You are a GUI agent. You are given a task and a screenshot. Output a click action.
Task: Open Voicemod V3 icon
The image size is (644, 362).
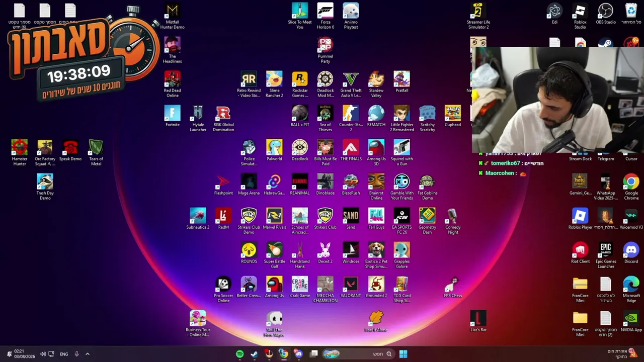click(x=631, y=219)
